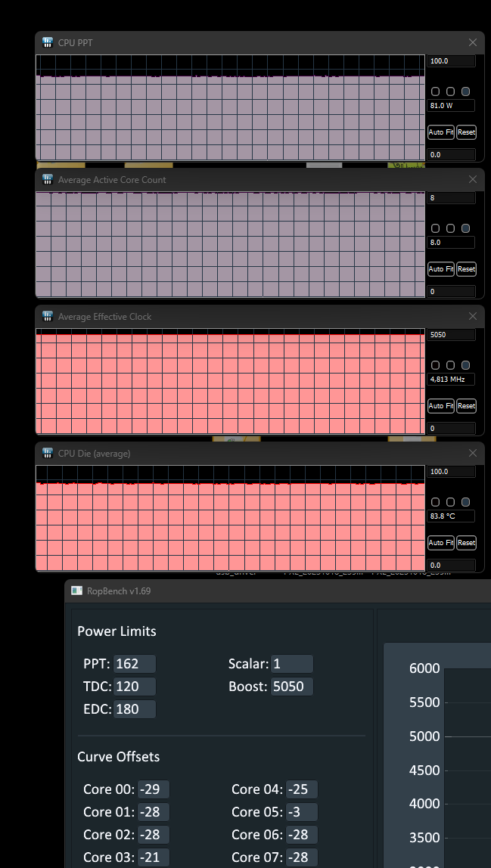Click the CPU Die (average) temperature graph area

(231, 518)
